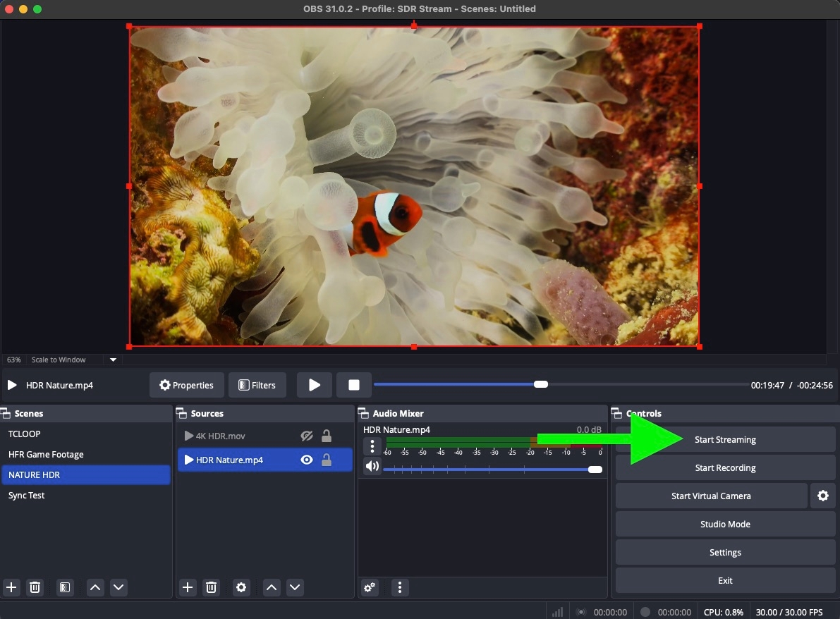The height and width of the screenshot is (619, 840).
Task: Open source properties gear in Sources panel
Action: point(241,587)
